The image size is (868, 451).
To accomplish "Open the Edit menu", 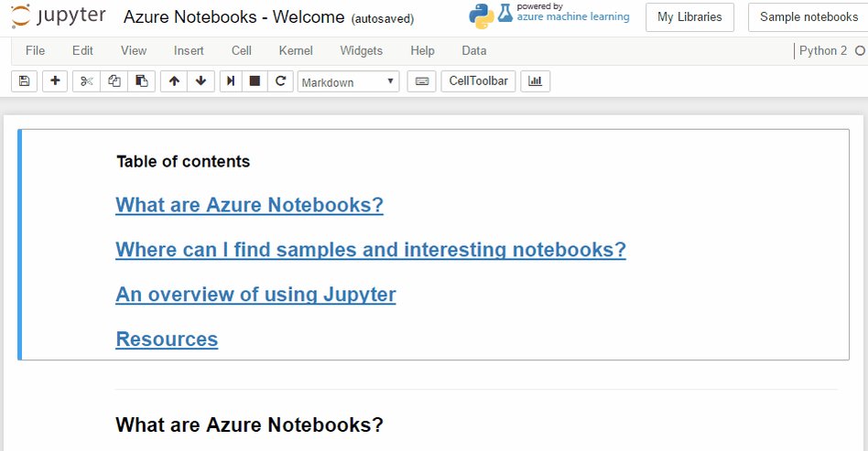I will point(82,51).
